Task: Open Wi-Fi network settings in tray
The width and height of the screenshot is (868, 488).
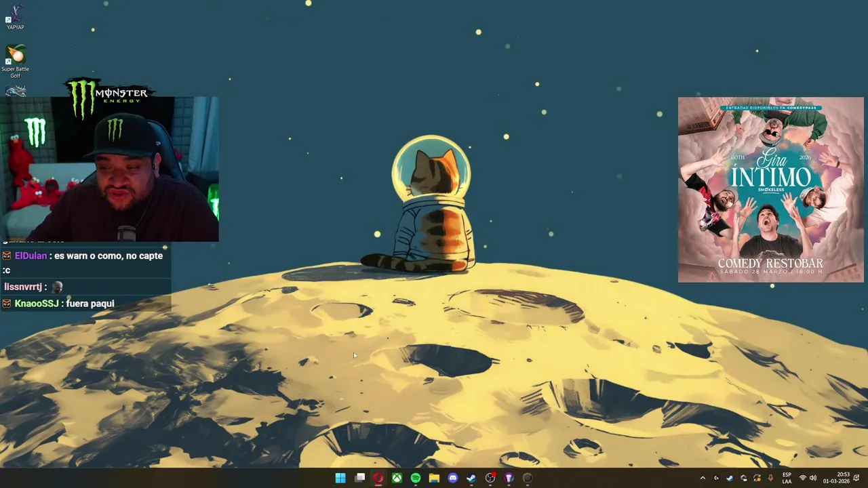Action: point(803,478)
